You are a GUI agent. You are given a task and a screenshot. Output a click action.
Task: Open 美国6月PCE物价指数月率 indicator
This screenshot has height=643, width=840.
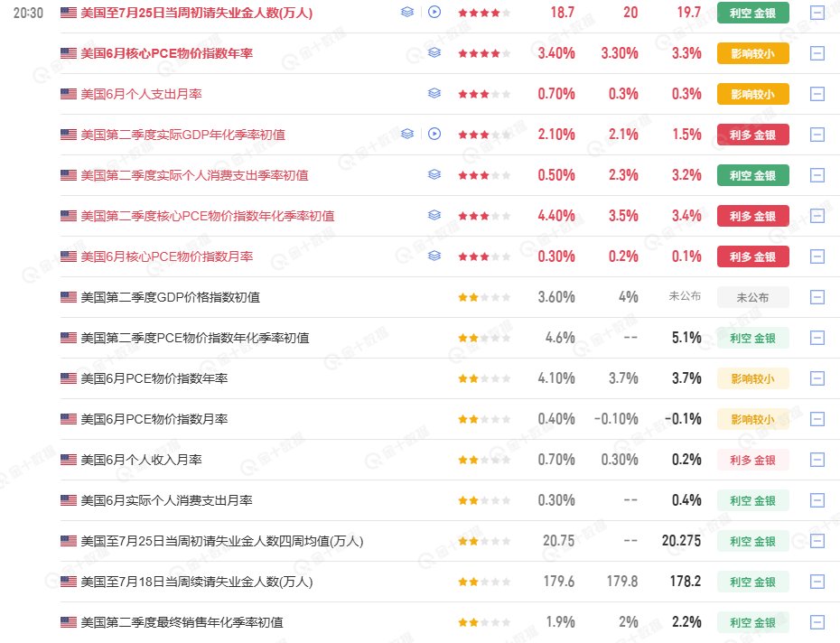click(154, 419)
